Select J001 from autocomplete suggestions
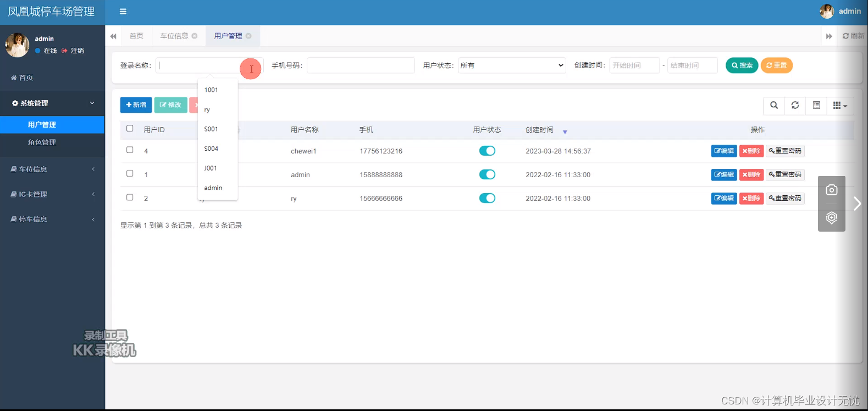The width and height of the screenshot is (868, 411). click(x=217, y=168)
